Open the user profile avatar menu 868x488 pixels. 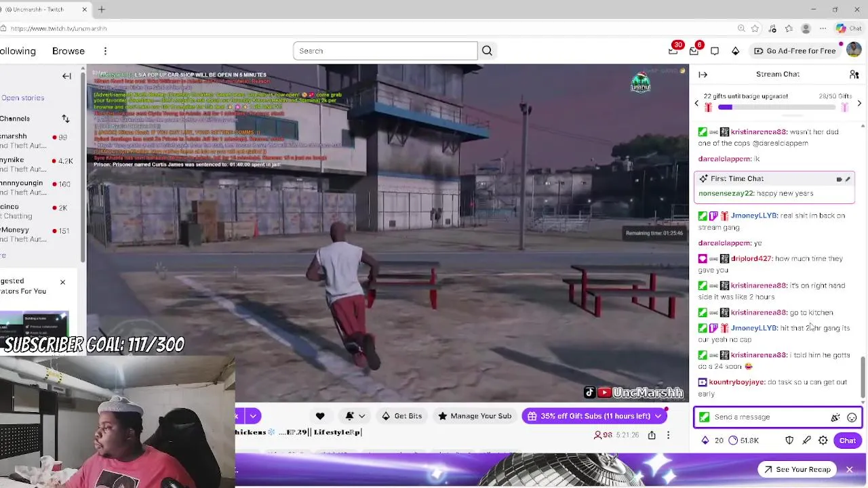coord(854,51)
